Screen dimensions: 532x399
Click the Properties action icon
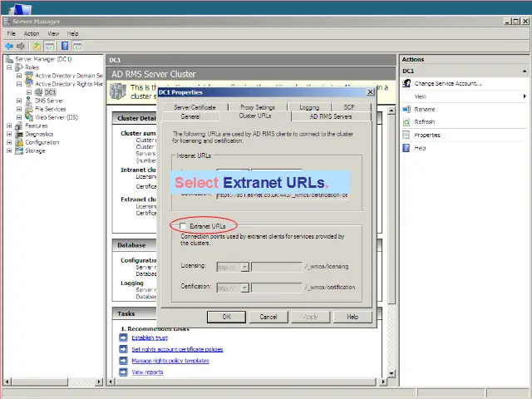[x=406, y=135]
